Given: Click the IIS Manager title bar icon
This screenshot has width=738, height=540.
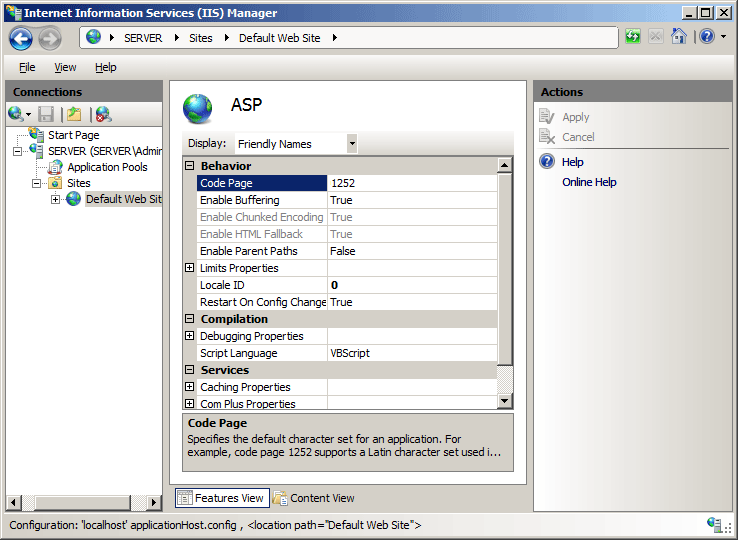Looking at the screenshot, I should (14, 12).
